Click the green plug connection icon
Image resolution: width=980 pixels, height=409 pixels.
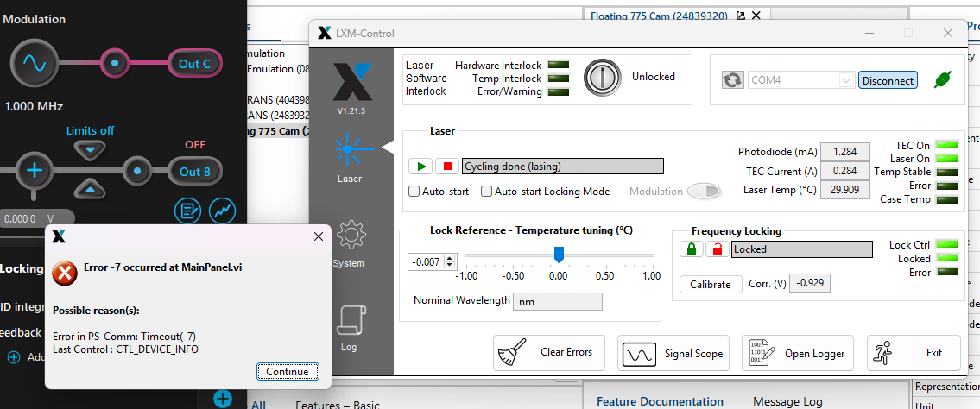[x=943, y=80]
